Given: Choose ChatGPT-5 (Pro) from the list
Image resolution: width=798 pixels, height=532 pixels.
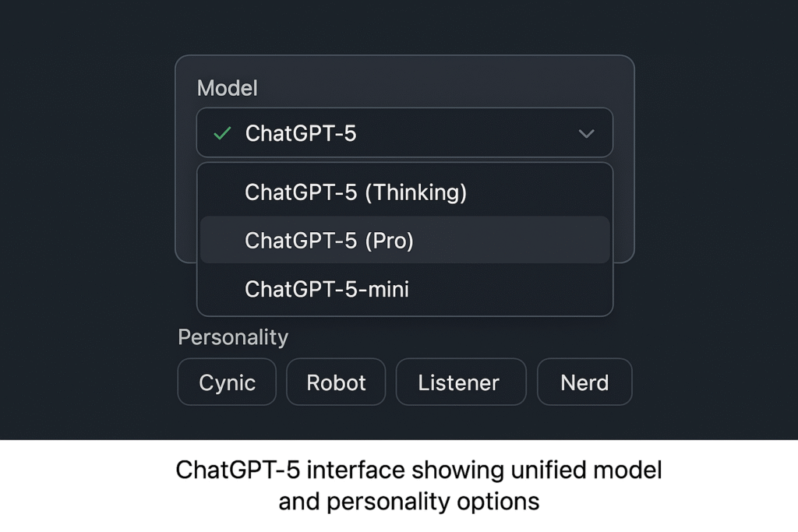Looking at the screenshot, I should 329,241.
